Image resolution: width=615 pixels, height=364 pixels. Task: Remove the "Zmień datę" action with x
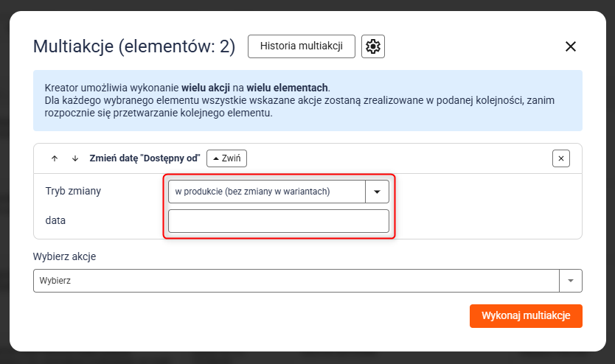561,158
